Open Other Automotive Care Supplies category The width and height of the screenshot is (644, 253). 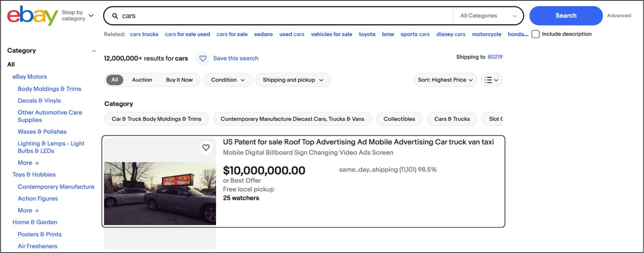pos(50,116)
